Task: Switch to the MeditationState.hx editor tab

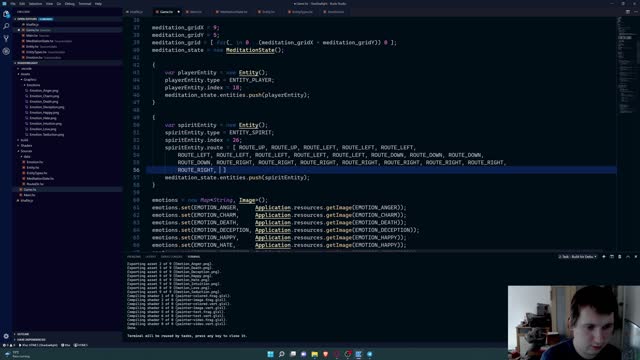Action: 233,12
